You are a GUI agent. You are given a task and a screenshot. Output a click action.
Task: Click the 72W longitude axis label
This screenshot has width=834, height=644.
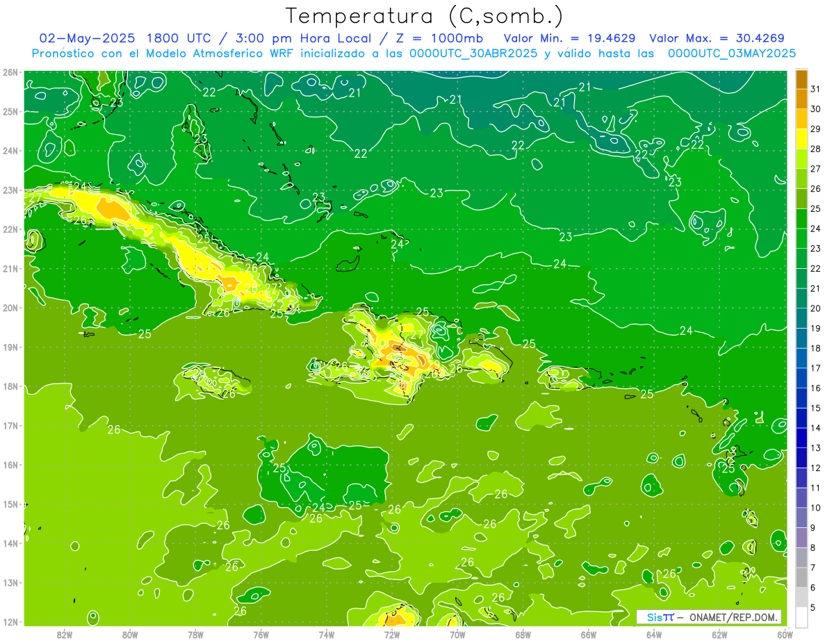(392, 634)
